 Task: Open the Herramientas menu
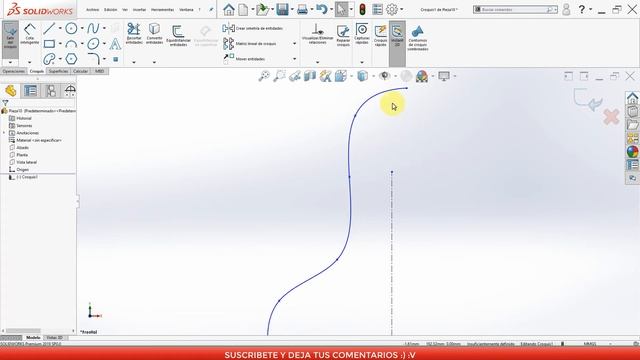162,9
